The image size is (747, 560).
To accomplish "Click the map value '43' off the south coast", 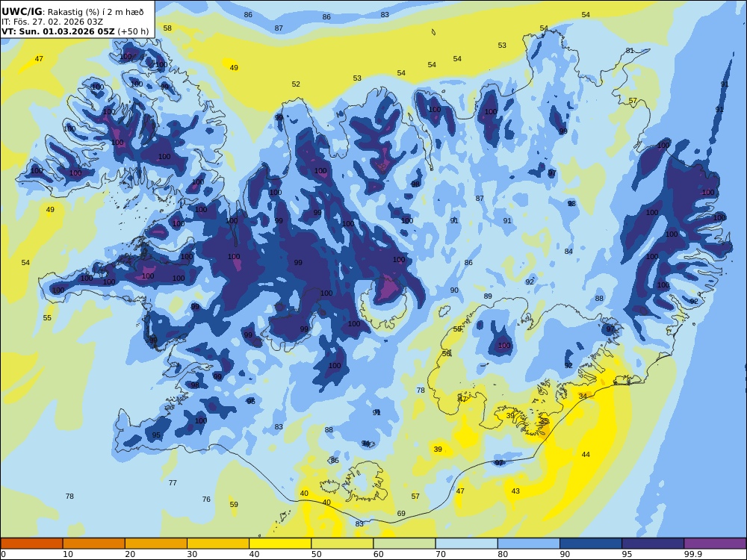I will [x=515, y=491].
